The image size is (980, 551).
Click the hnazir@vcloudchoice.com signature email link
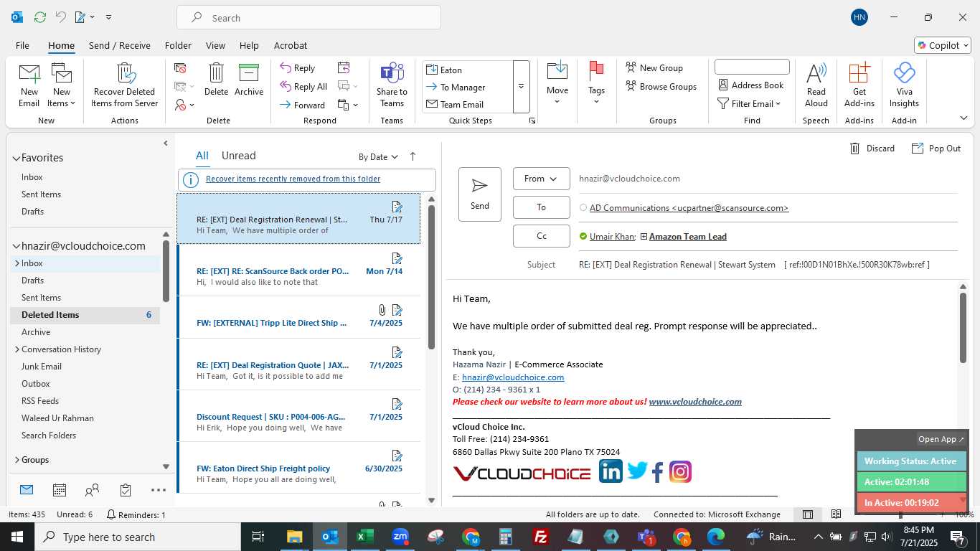coord(513,377)
